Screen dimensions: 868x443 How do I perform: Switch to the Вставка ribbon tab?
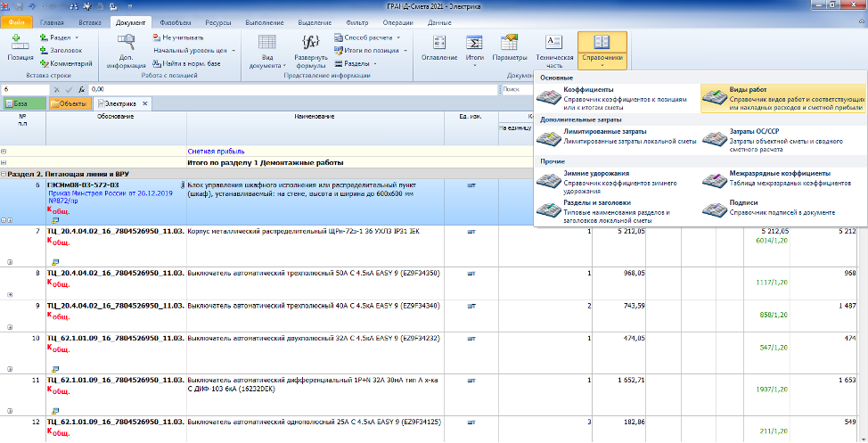90,22
